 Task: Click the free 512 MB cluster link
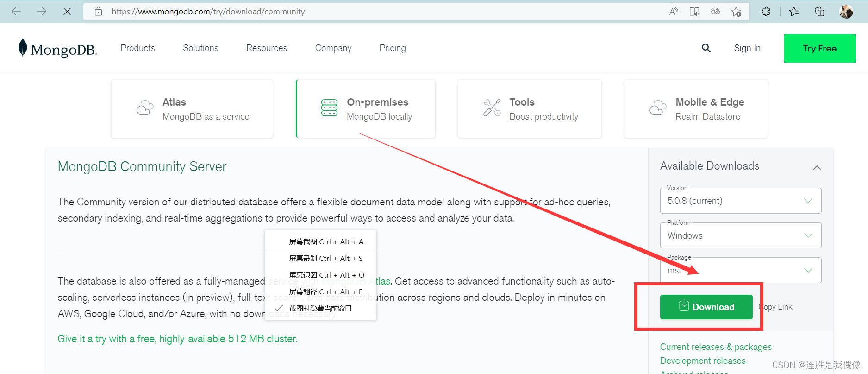[x=178, y=339]
